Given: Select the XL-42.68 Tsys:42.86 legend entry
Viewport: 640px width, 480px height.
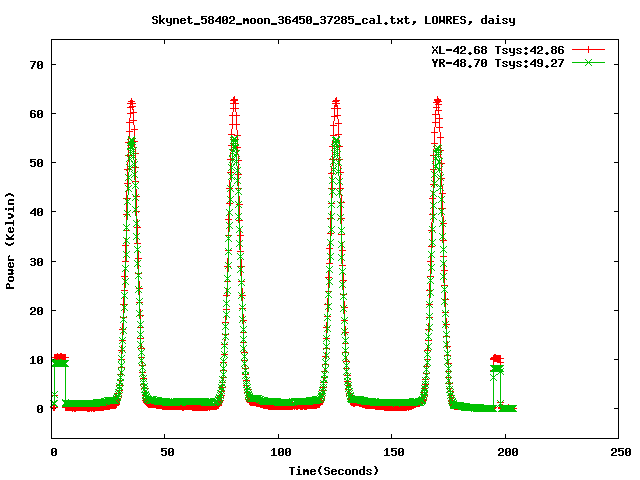Looking at the screenshot, I should click(x=498, y=50).
